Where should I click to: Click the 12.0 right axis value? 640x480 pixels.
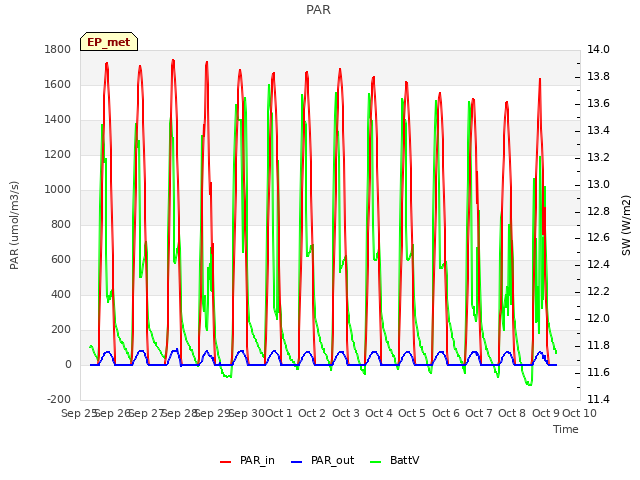click(598, 319)
